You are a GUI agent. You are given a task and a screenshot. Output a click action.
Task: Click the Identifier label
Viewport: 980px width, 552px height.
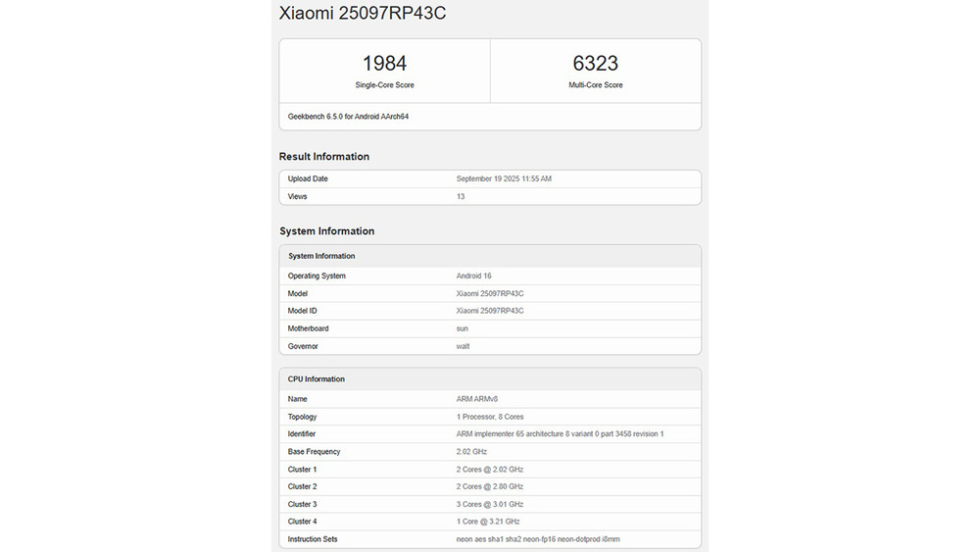click(301, 433)
